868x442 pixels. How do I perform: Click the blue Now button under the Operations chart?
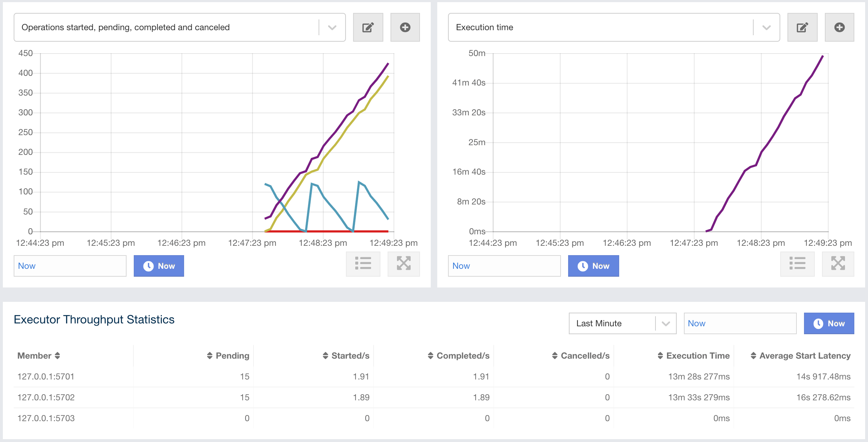click(x=159, y=266)
